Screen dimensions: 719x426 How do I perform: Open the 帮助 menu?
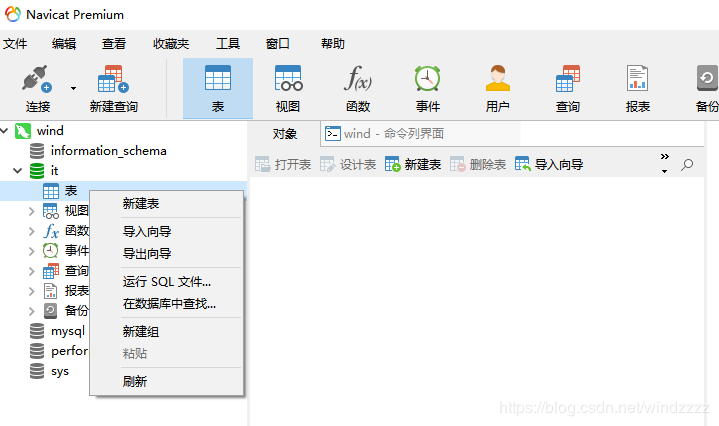click(x=332, y=44)
